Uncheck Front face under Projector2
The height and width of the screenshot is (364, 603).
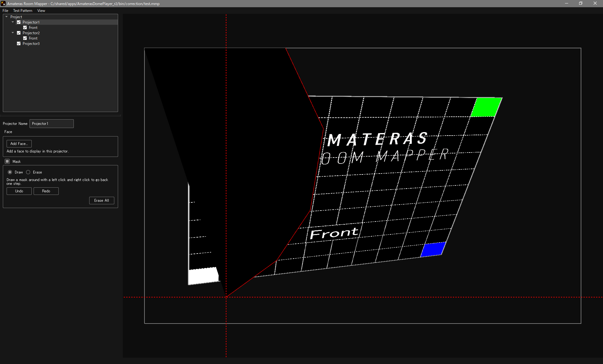tap(25, 38)
